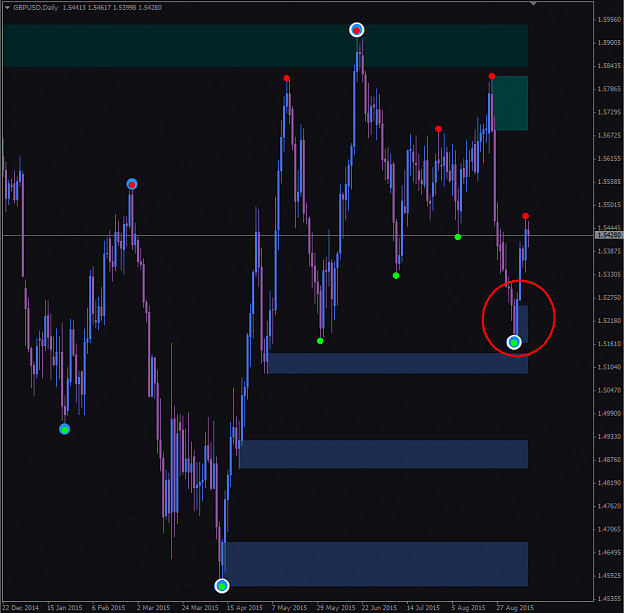Click the small green dot at the August 2015 low
625x613 pixels.
[x=458, y=237]
